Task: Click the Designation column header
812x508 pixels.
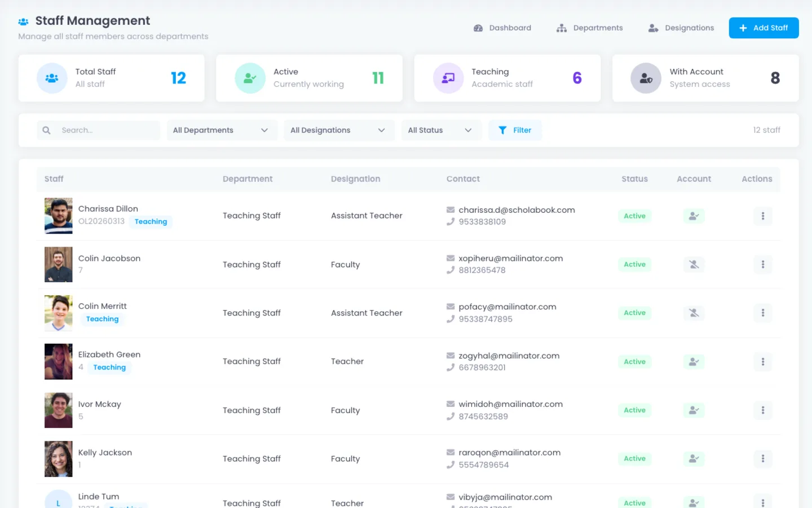Action: coord(355,179)
